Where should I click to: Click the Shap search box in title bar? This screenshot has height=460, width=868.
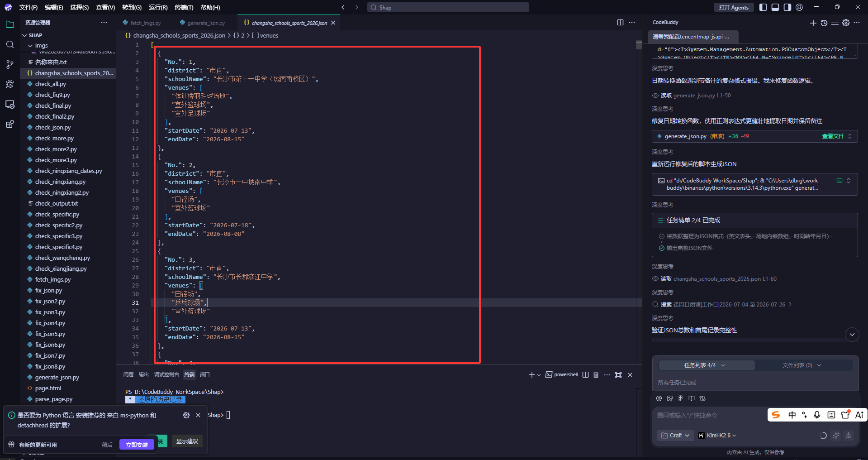448,7
